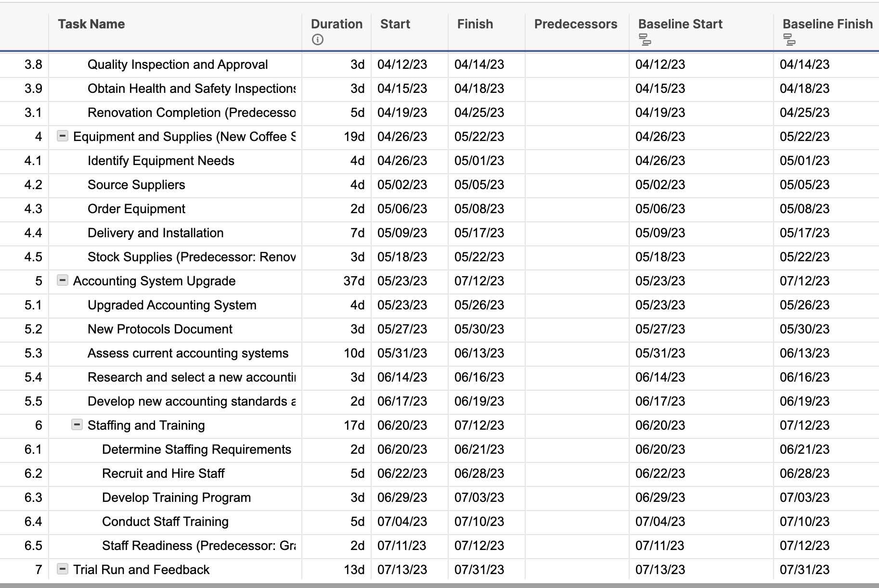The height and width of the screenshot is (588, 879).
Task: Collapse the Equipment and Supplies section
Action: tap(62, 137)
